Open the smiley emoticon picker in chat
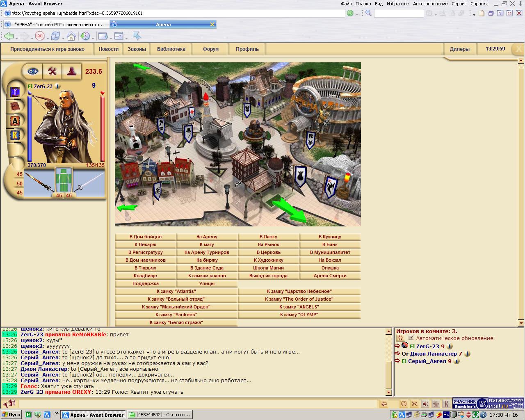The image size is (525, 420). click(x=404, y=404)
